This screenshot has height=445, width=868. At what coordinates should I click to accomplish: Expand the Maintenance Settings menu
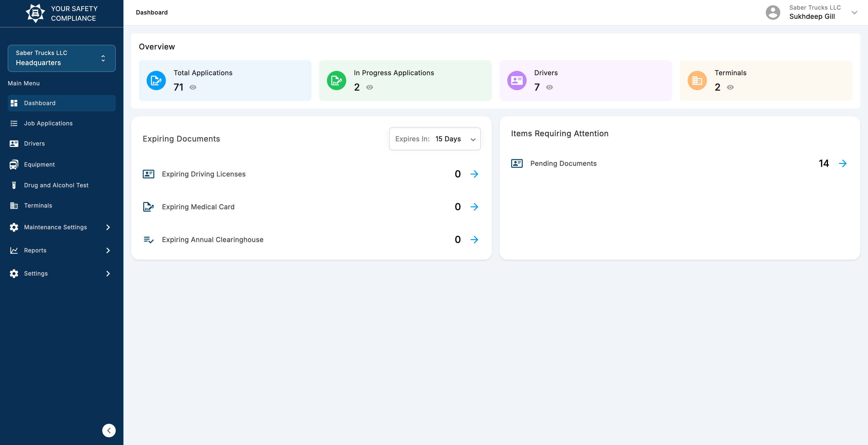(55, 227)
